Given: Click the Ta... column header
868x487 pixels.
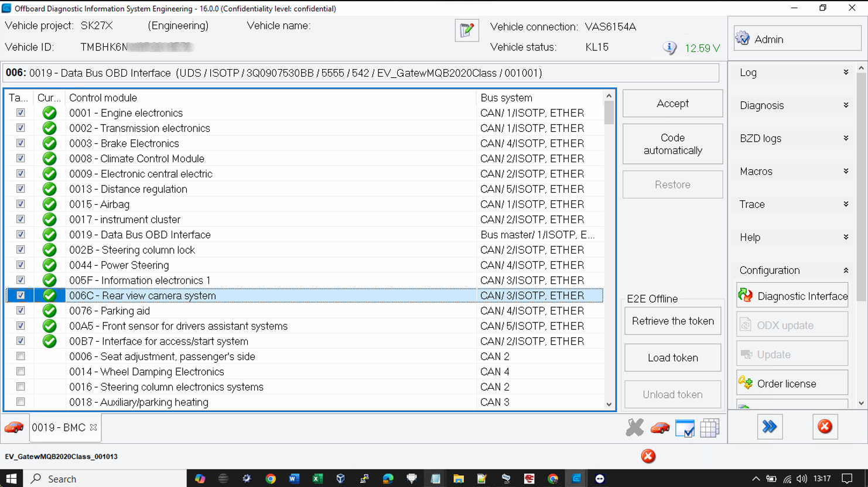Looking at the screenshot, I should pyautogui.click(x=19, y=98).
